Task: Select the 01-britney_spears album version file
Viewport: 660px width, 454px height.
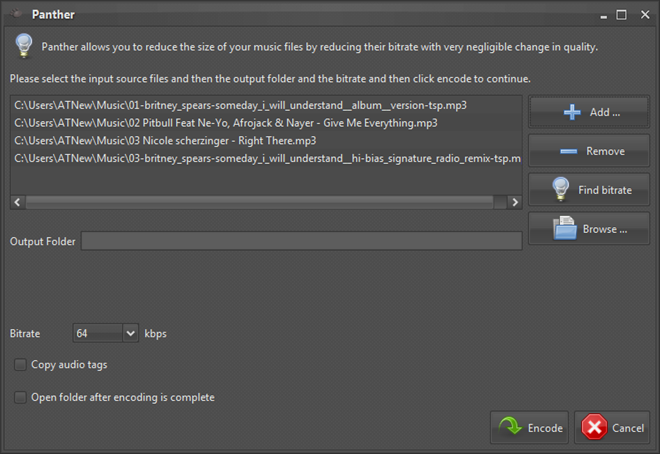Action: click(x=266, y=105)
